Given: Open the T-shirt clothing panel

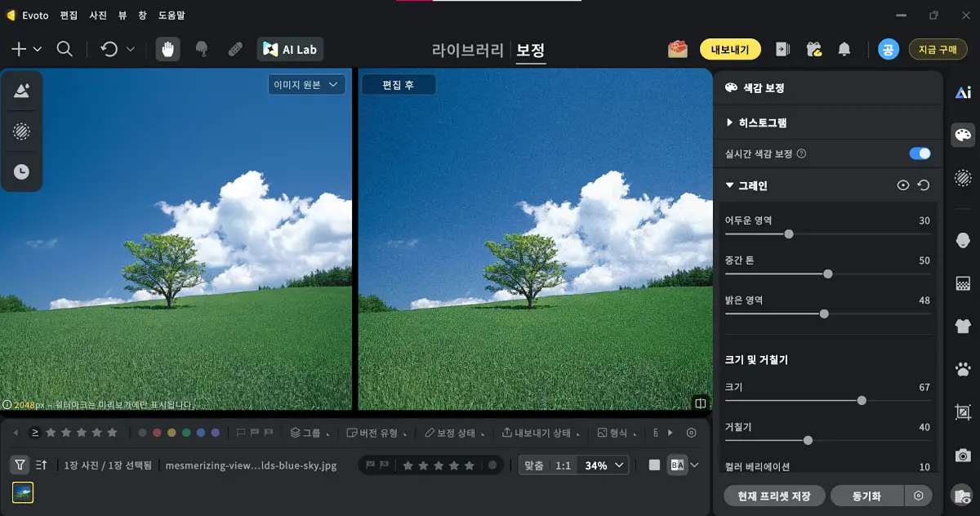Looking at the screenshot, I should pos(963,326).
